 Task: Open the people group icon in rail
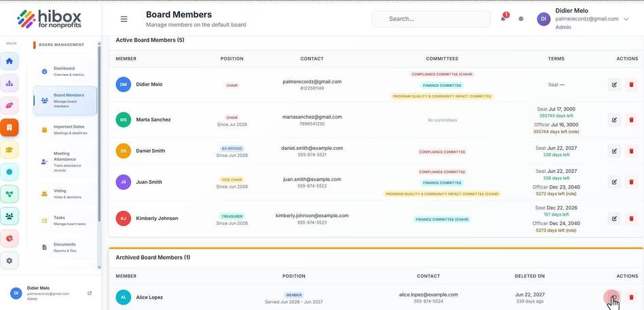coord(10,216)
